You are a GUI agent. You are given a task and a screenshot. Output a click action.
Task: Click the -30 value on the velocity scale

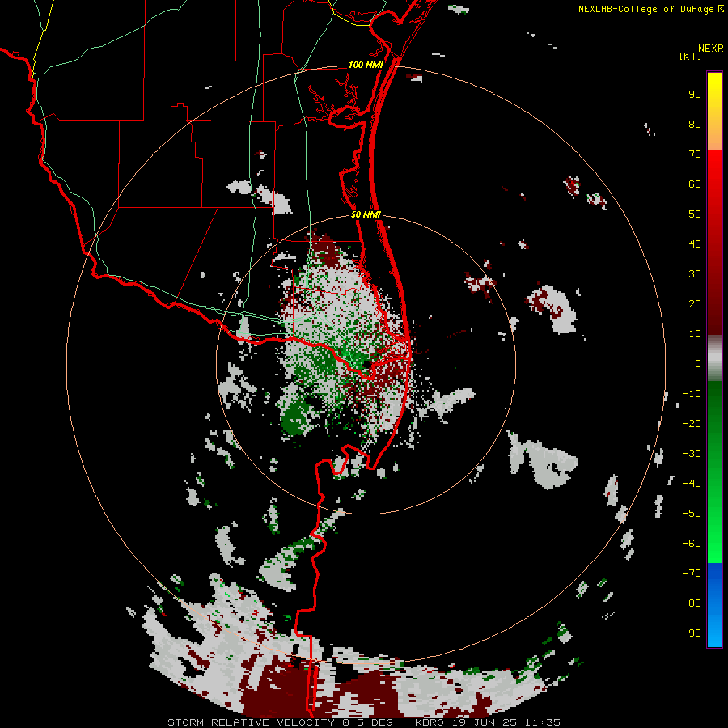[x=692, y=454]
